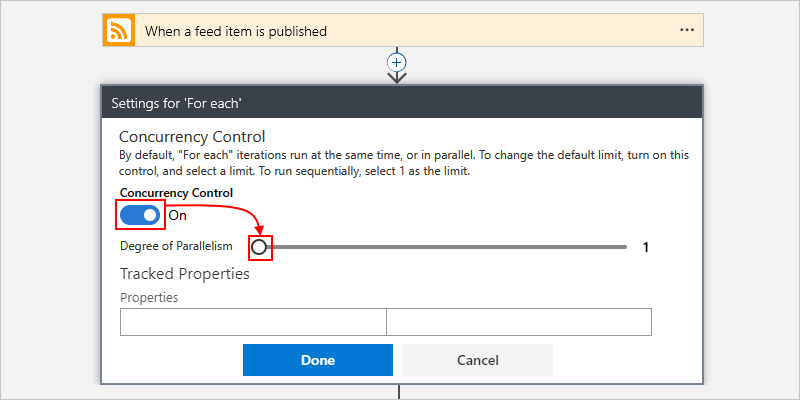
Task: Turn off the Concurrency Control toggle
Action: click(140, 215)
